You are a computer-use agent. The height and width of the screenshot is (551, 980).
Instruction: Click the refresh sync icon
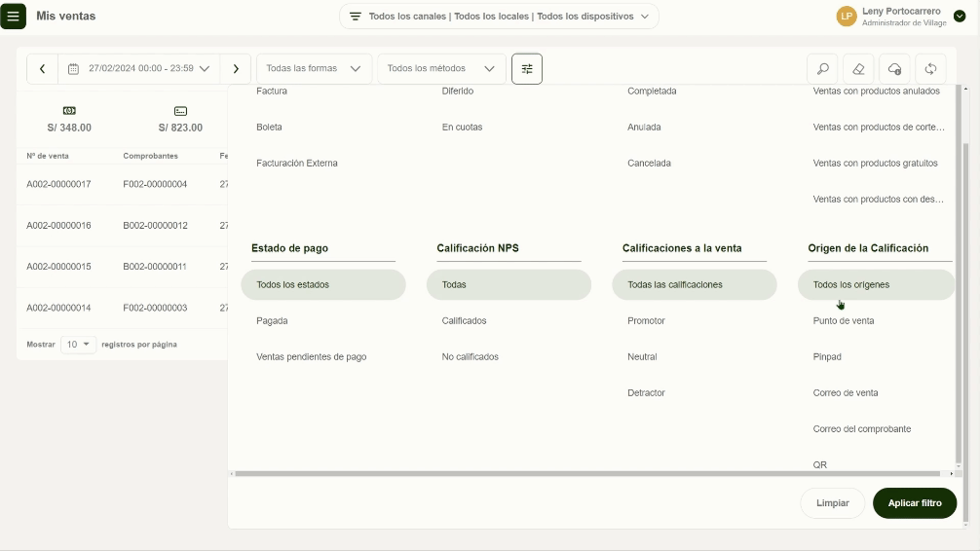click(930, 69)
